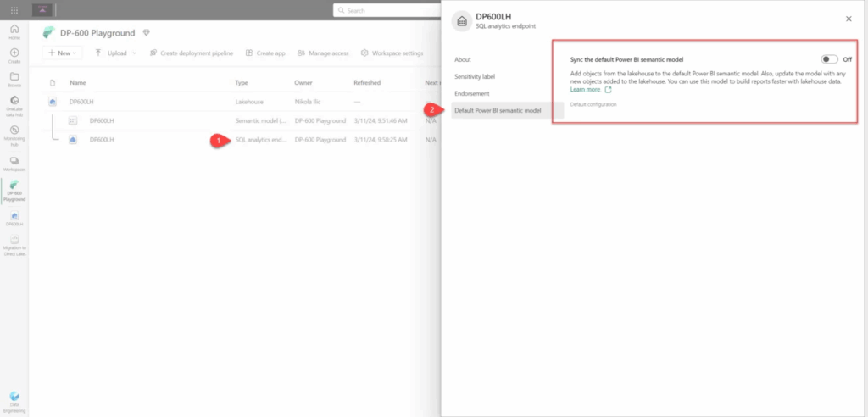
Task: Click 'Nikola Ilic' owner cell
Action: point(308,102)
